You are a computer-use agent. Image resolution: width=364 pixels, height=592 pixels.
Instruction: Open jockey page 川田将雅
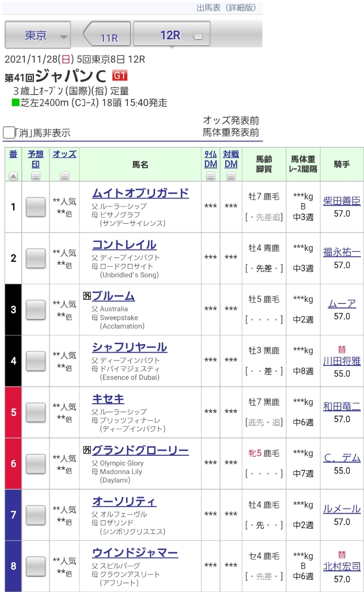click(x=342, y=361)
